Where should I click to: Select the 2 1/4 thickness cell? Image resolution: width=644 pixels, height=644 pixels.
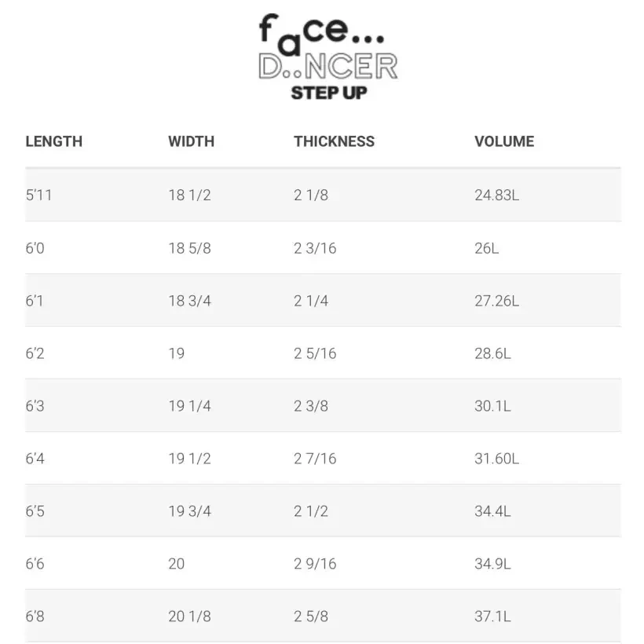(x=311, y=301)
